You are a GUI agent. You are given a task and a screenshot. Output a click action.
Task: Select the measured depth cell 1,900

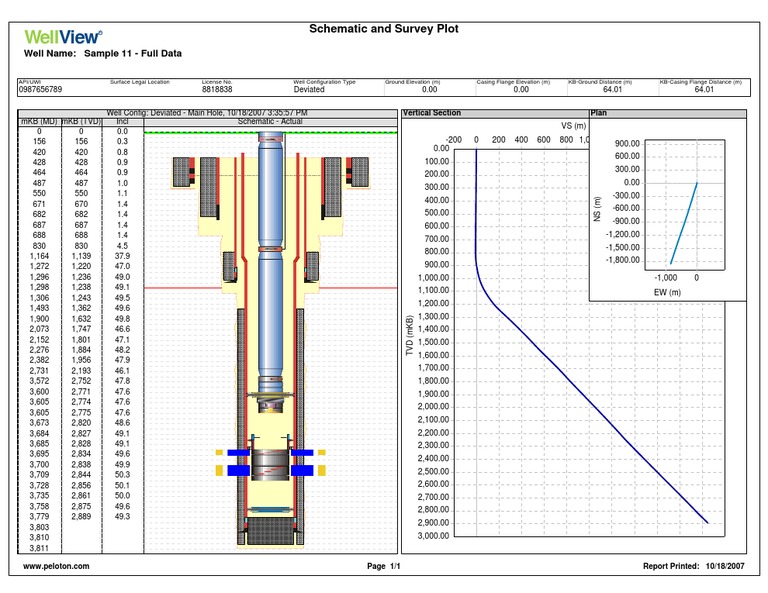coord(39,319)
